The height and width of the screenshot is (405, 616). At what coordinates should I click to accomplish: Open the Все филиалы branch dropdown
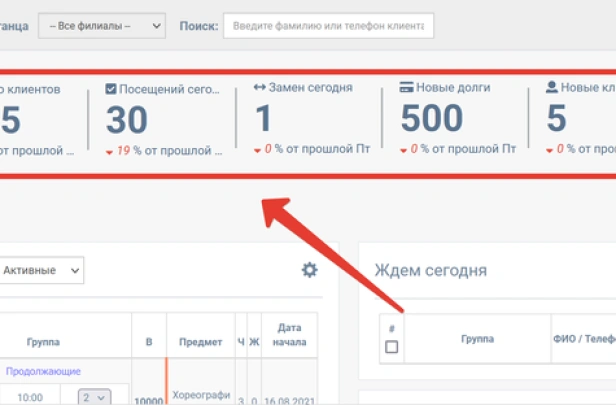click(102, 25)
